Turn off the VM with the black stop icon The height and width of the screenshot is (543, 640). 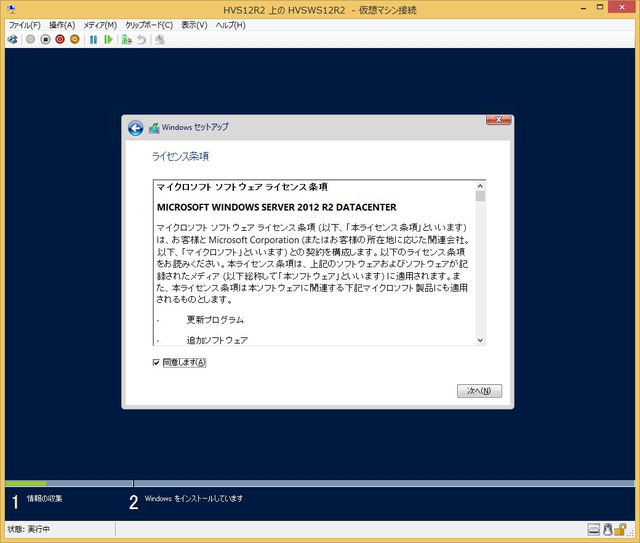coord(45,40)
